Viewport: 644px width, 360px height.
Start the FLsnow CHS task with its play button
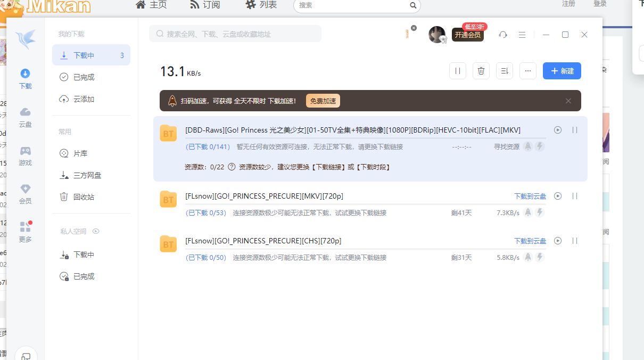click(x=557, y=241)
